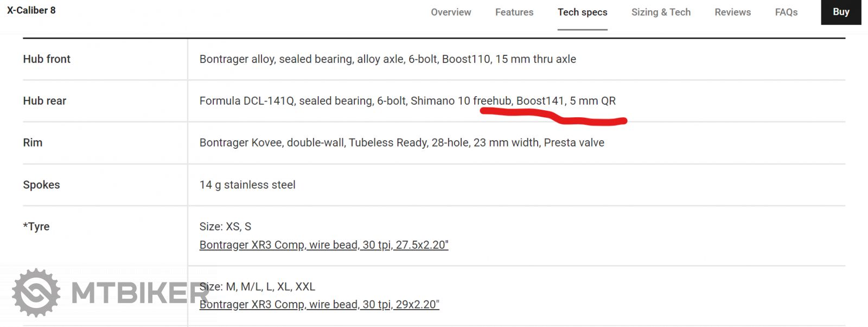This screenshot has height=327, width=868.
Task: Click the Hub rear row label
Action: click(44, 101)
